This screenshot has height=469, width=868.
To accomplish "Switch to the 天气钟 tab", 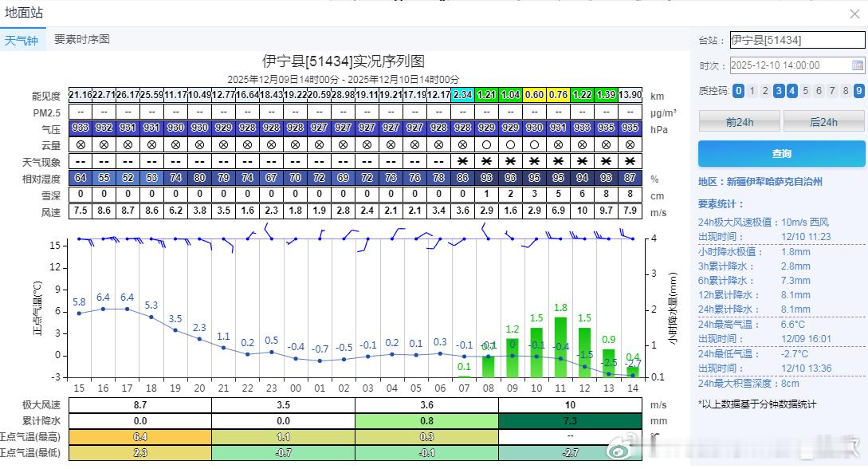I will (x=22, y=40).
